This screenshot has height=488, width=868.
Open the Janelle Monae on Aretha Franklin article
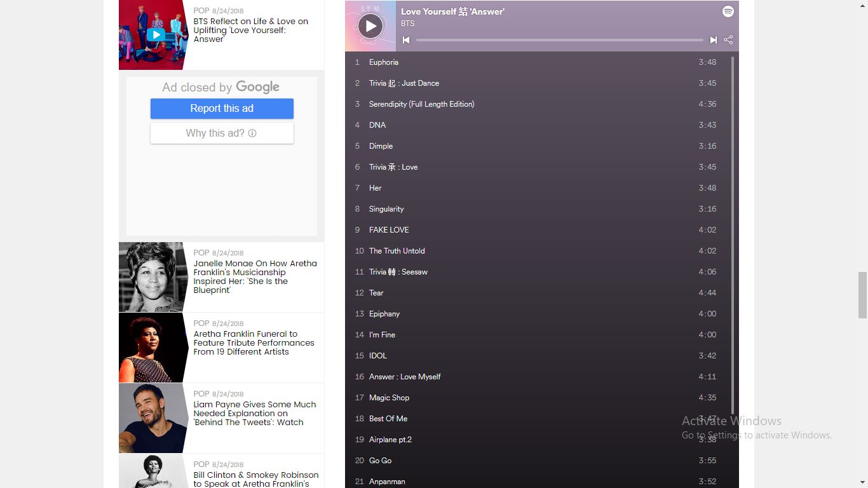pyautogui.click(x=255, y=276)
